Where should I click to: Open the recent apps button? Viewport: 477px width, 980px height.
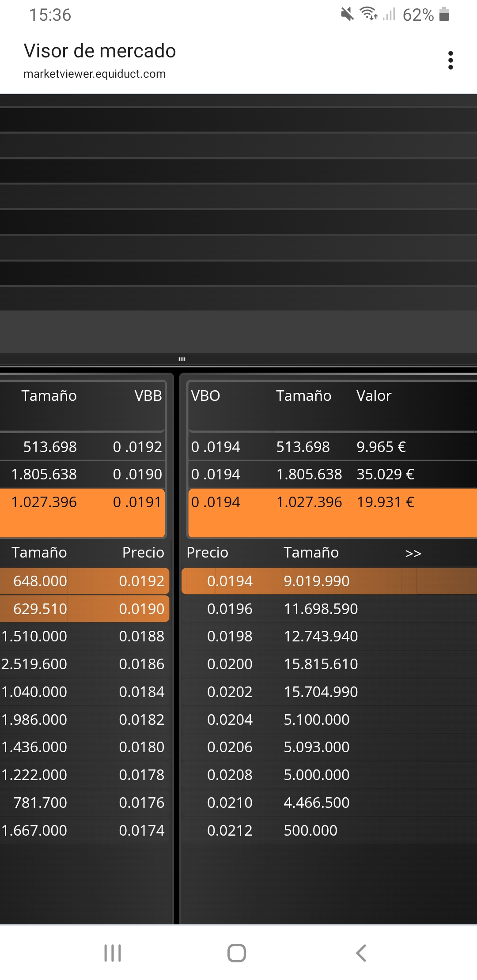point(113,953)
